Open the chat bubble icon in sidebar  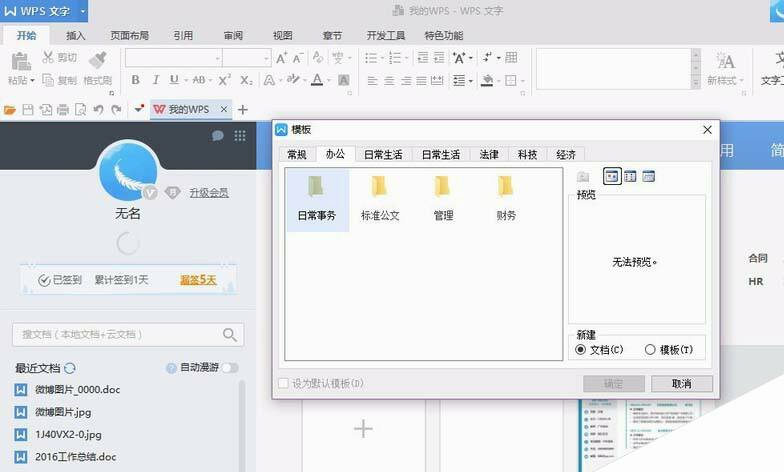[x=218, y=136]
